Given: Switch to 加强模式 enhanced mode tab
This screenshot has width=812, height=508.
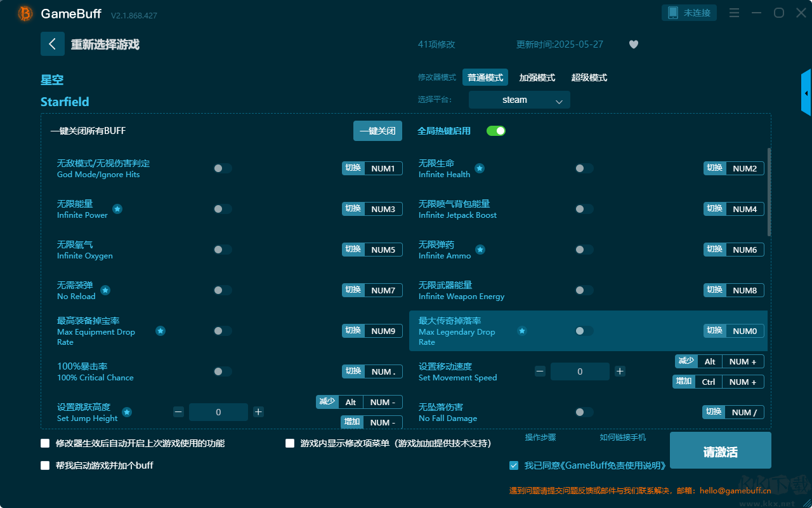Looking at the screenshot, I should [x=537, y=77].
